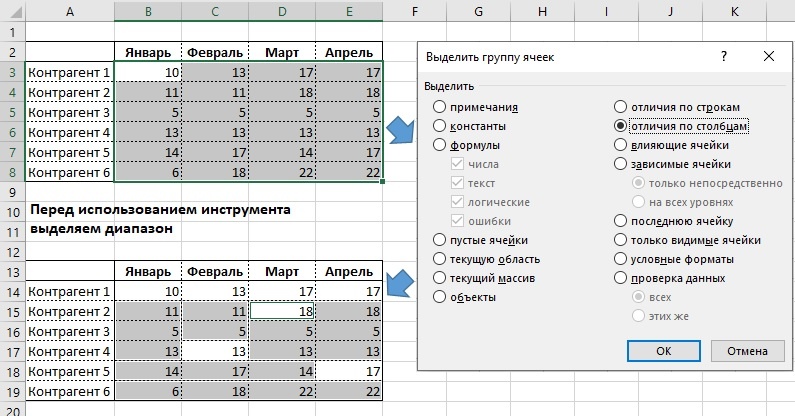This screenshot has width=795, height=416.
Task: Click 'Апрель' header in row 13
Action: (349, 272)
